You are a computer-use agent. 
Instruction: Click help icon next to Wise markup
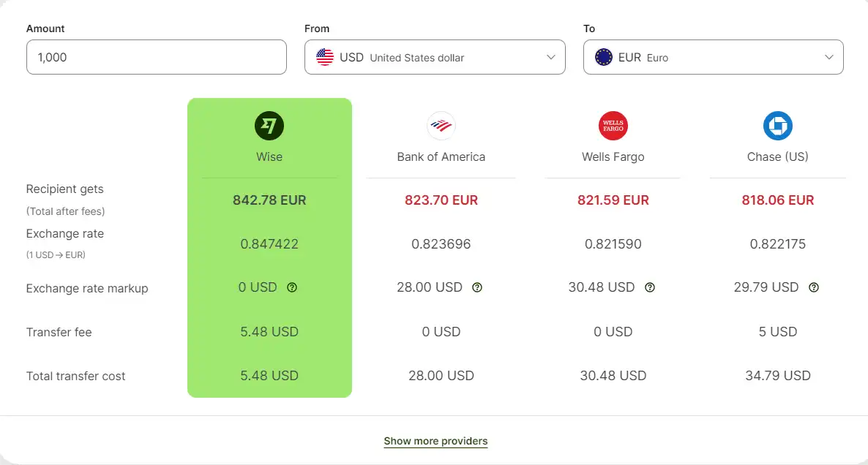click(292, 287)
